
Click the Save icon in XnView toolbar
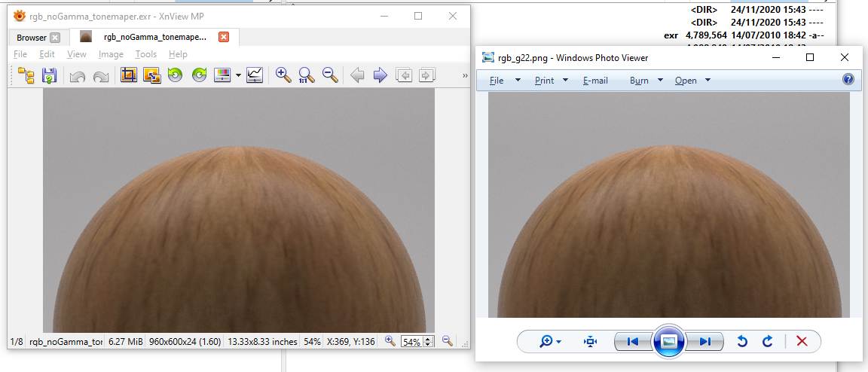[50, 75]
